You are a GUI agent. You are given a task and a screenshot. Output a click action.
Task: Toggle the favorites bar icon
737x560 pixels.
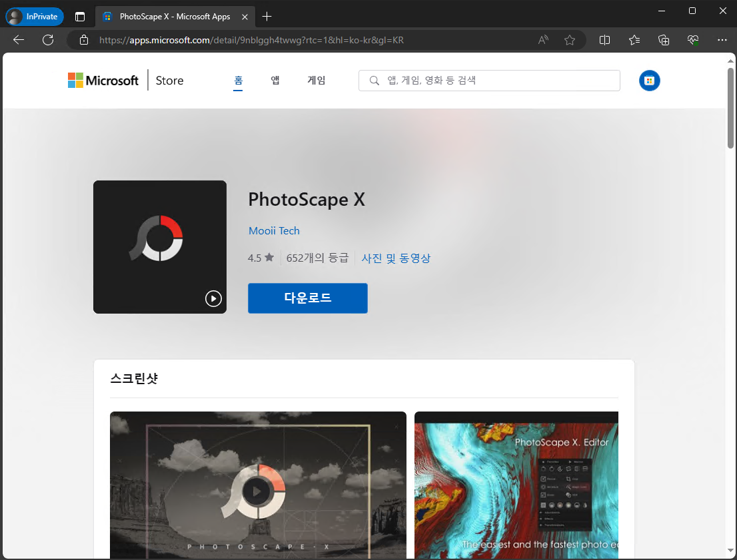click(634, 40)
